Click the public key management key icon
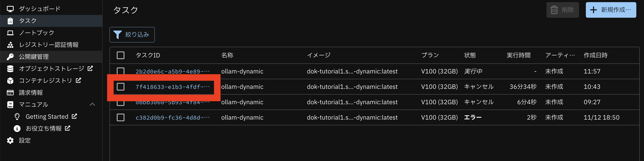Viewport: 644px width, 161px height. 10,57
